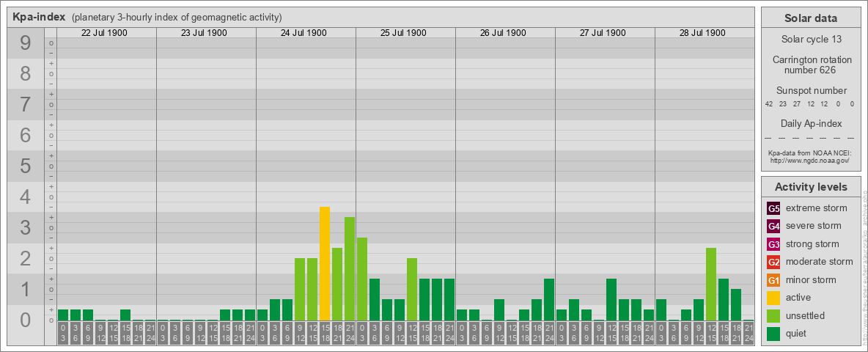The width and height of the screenshot is (868, 352).
Task: Select the yellow 'active' legend swatch
Action: coord(773,298)
